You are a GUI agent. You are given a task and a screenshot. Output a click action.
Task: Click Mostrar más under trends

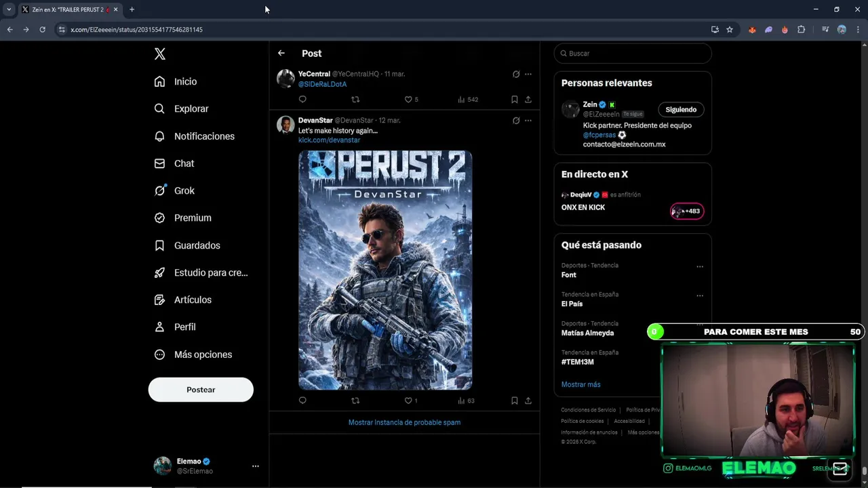pos(580,384)
